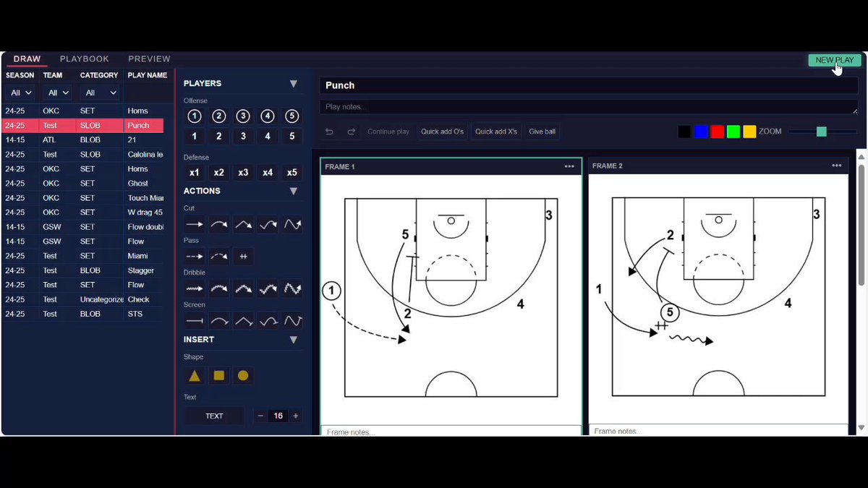
Task: Click the Zoom slider handle
Action: 821,132
